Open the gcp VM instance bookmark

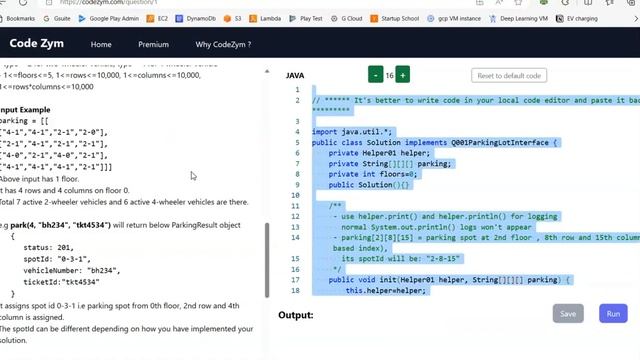(x=454, y=18)
